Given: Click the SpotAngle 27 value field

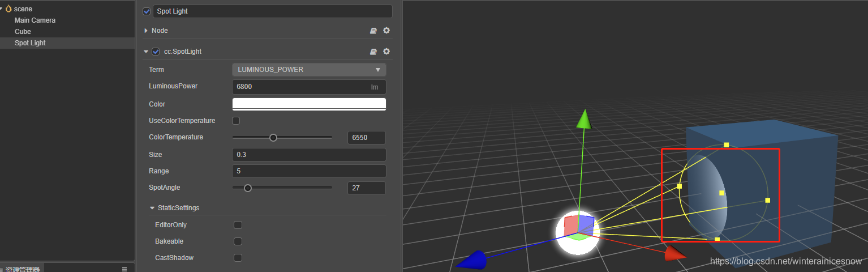Looking at the screenshot, I should 367,188.
